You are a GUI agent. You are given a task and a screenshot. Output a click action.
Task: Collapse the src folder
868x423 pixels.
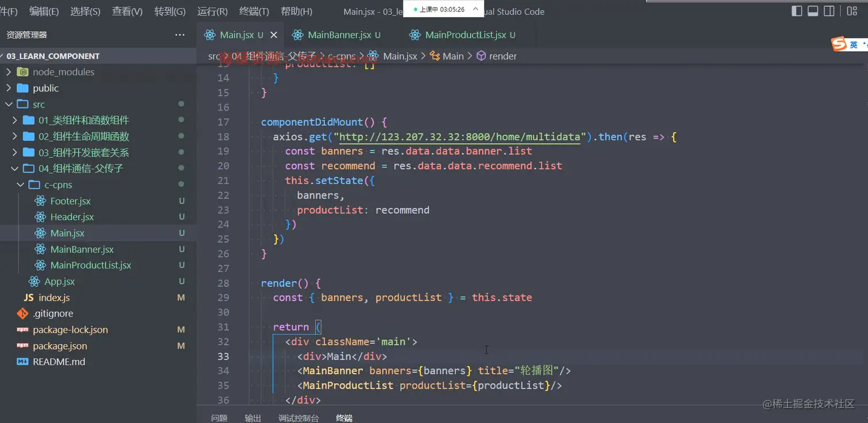[x=9, y=105]
